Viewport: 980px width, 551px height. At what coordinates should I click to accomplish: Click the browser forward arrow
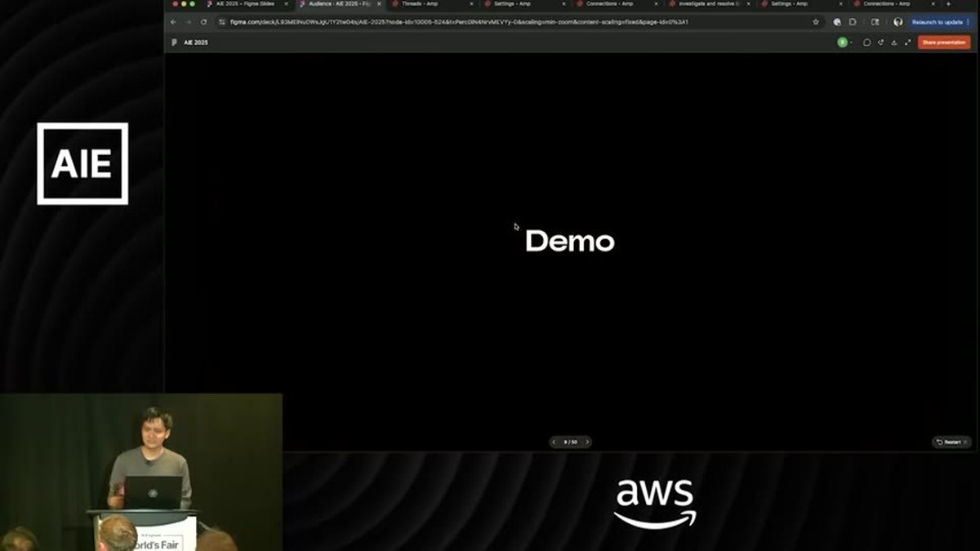pos(188,22)
